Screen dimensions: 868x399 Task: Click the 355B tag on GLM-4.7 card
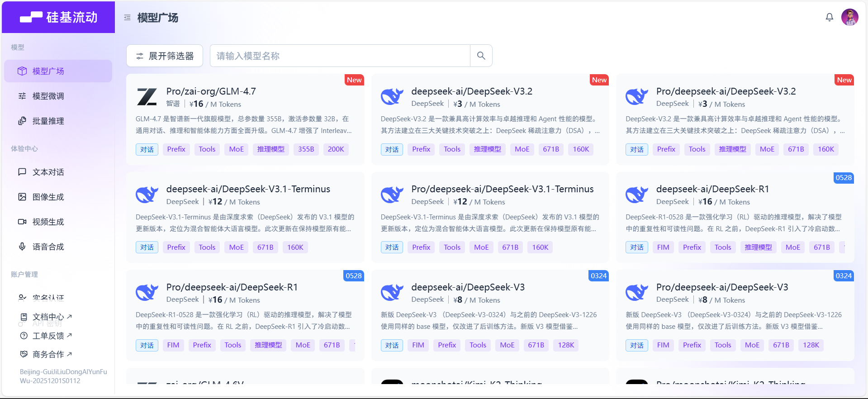[306, 149]
